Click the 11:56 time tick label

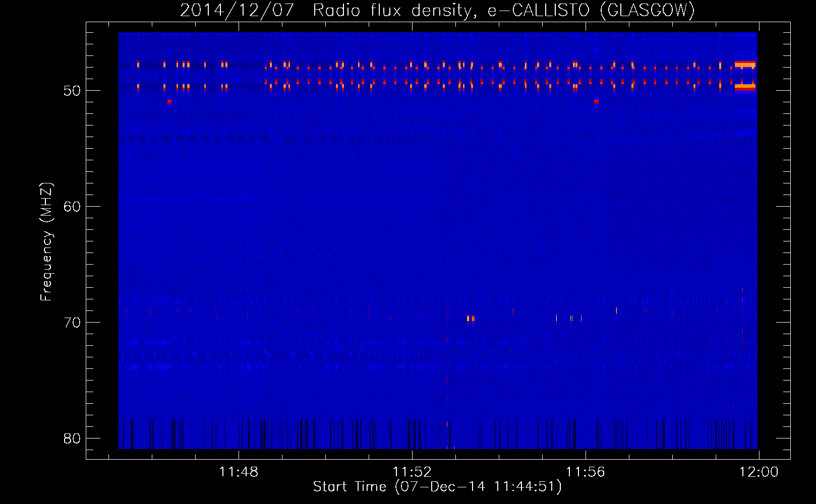point(585,472)
